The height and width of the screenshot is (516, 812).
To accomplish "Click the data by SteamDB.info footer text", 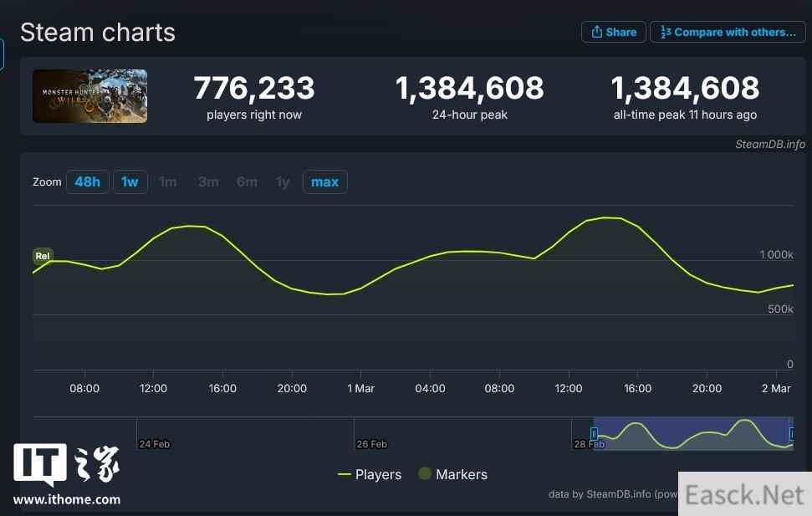I will pos(613,494).
